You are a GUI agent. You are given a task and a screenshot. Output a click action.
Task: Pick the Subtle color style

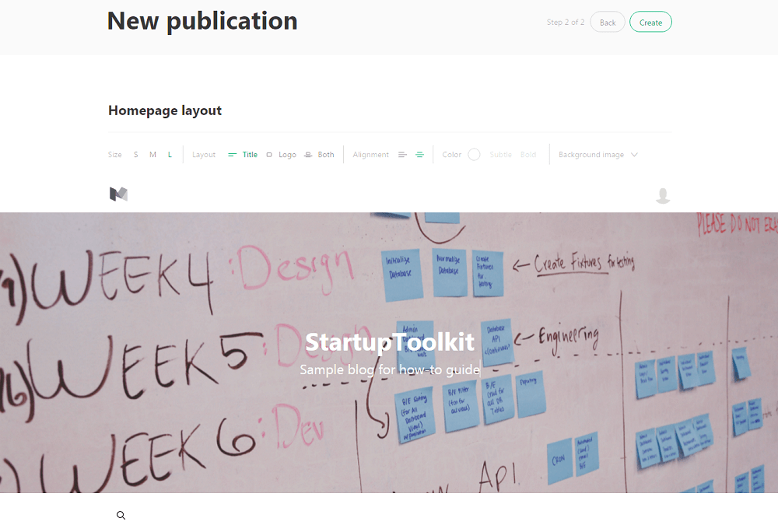pyautogui.click(x=500, y=155)
